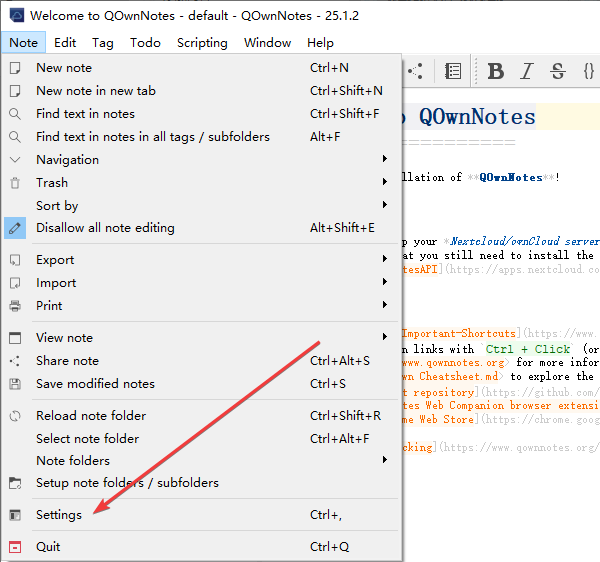Apply strikethrough formatting from toolbar

click(558, 71)
